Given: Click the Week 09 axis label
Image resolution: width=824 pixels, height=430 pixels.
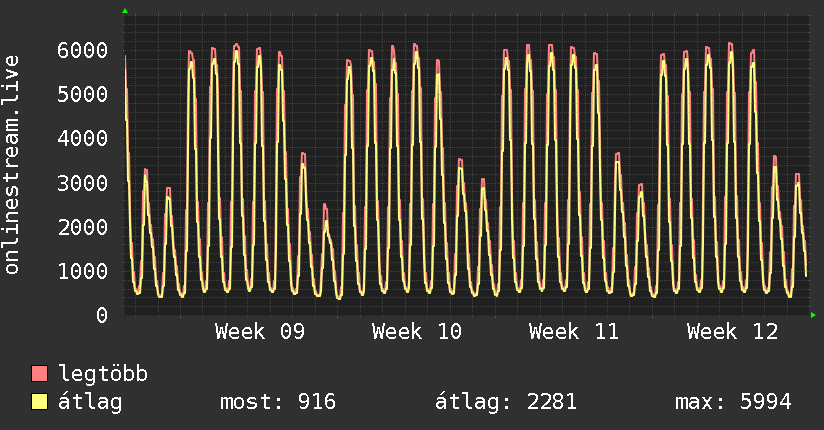Looking at the screenshot, I should [260, 332].
